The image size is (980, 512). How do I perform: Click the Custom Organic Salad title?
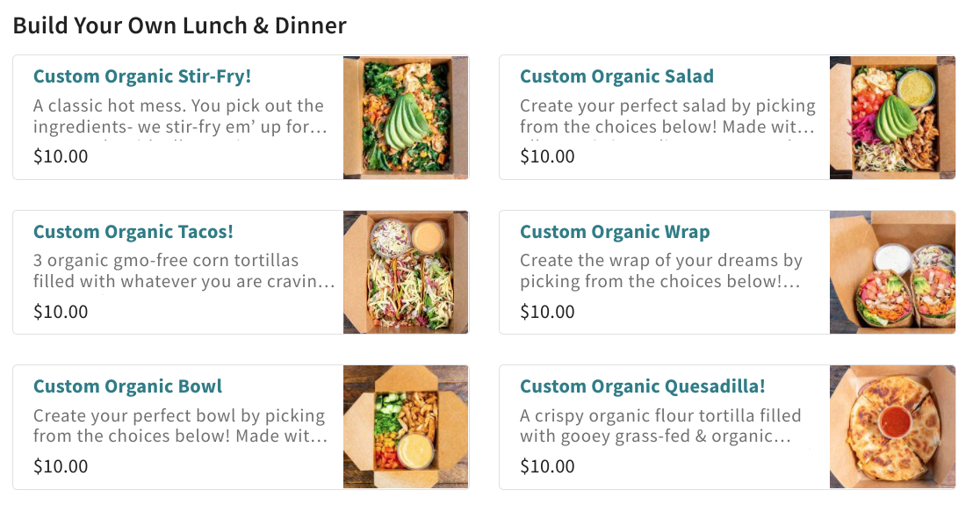tap(616, 76)
